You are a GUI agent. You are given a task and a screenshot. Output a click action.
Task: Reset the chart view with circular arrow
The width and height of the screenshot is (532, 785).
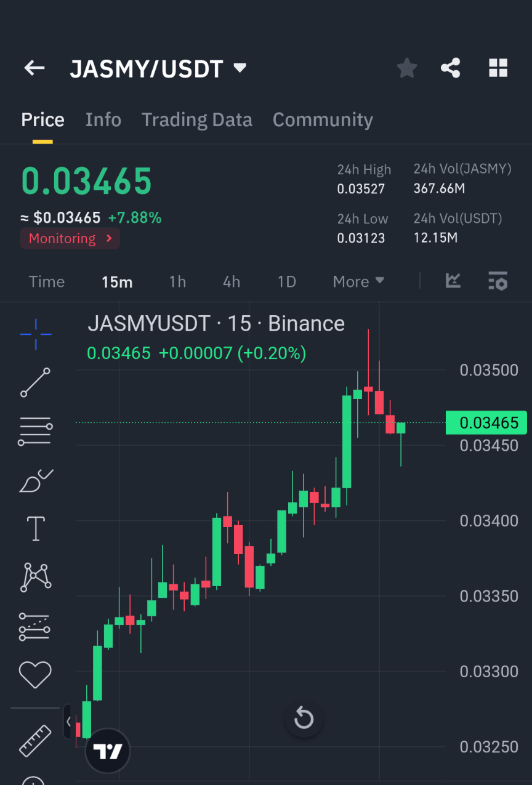304,718
